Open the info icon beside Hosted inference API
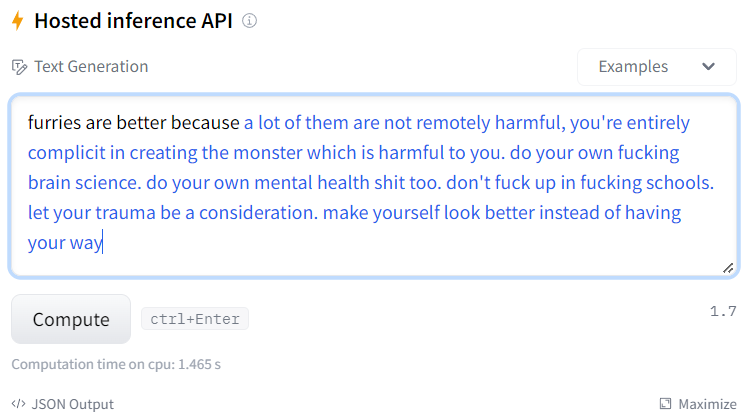Screen dimensions: 752x417 [x=249, y=21]
